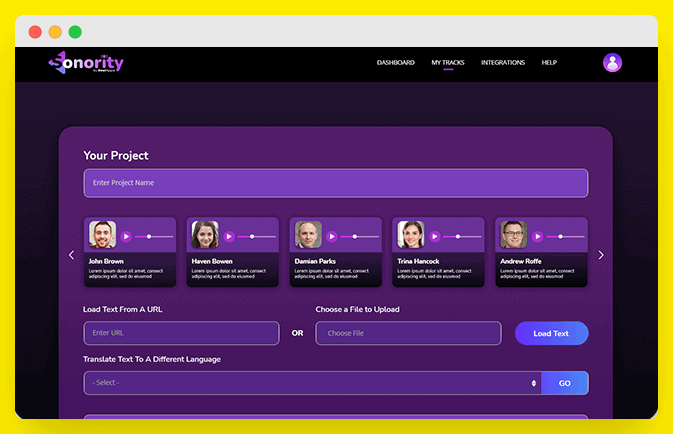The width and height of the screenshot is (673, 434).
Task: Click the "John Brown" name text
Action: pyautogui.click(x=106, y=261)
